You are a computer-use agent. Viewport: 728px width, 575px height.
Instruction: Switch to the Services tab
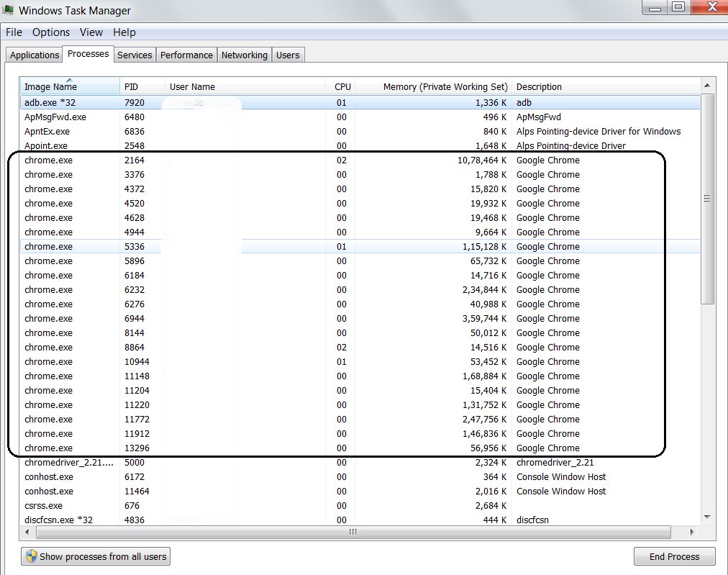(135, 55)
